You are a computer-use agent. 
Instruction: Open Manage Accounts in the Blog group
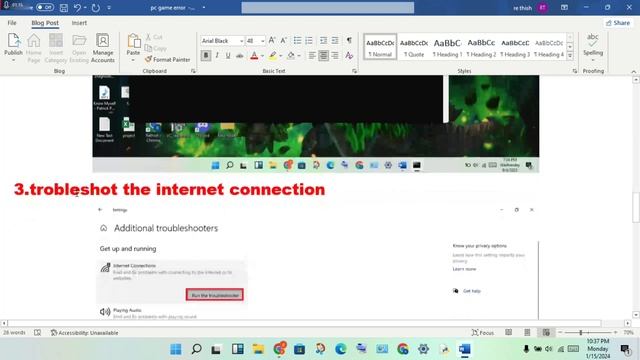[x=102, y=48]
